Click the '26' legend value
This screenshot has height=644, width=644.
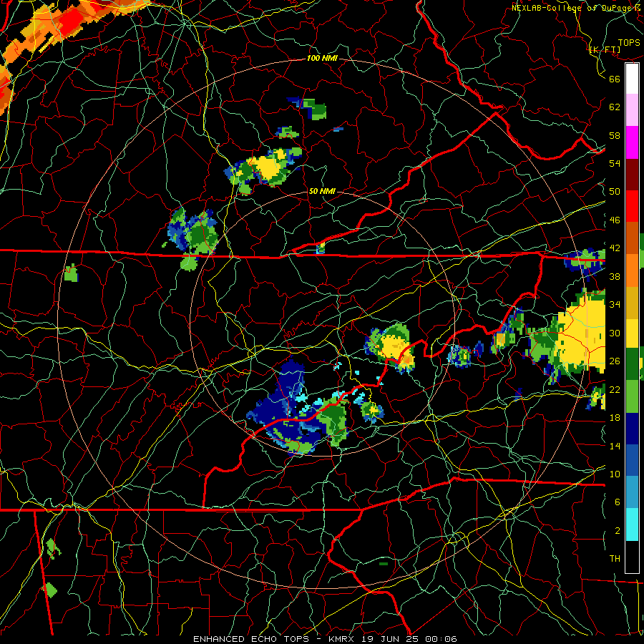tap(615, 361)
